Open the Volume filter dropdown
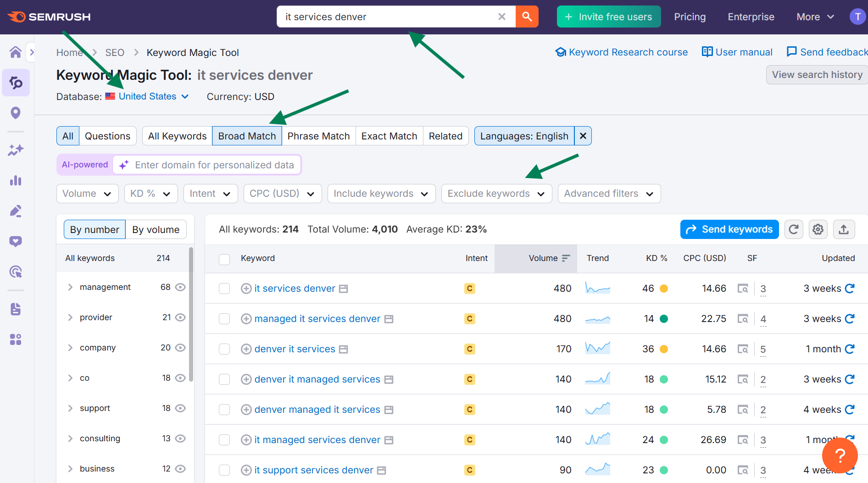868x483 pixels. (x=87, y=194)
